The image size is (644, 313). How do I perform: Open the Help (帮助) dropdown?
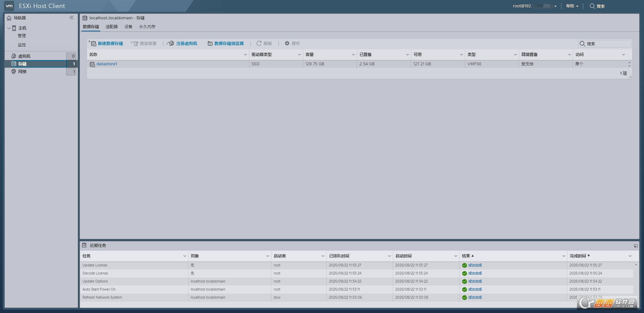coord(572,6)
